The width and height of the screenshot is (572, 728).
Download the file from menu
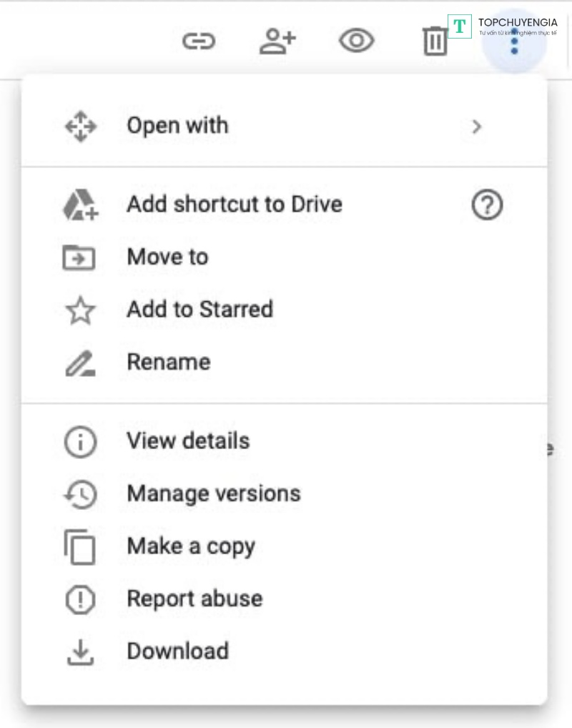(177, 651)
